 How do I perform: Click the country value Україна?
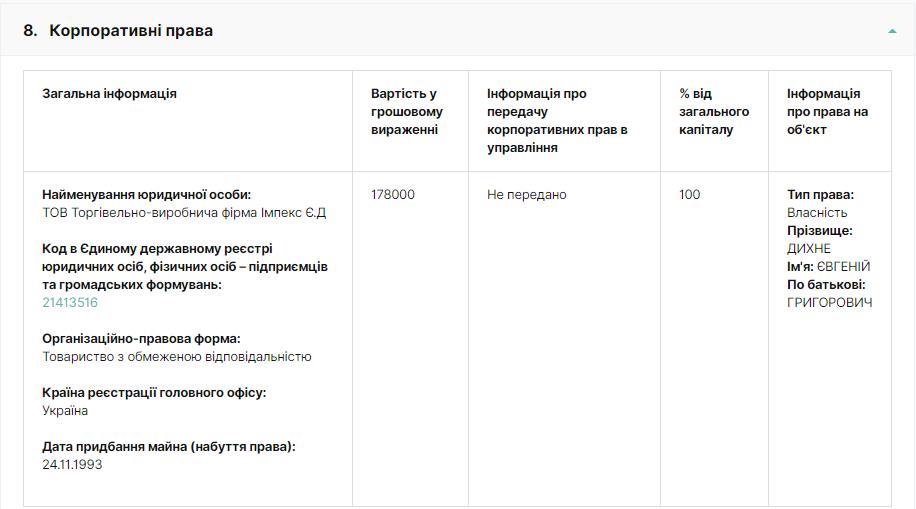tap(65, 411)
